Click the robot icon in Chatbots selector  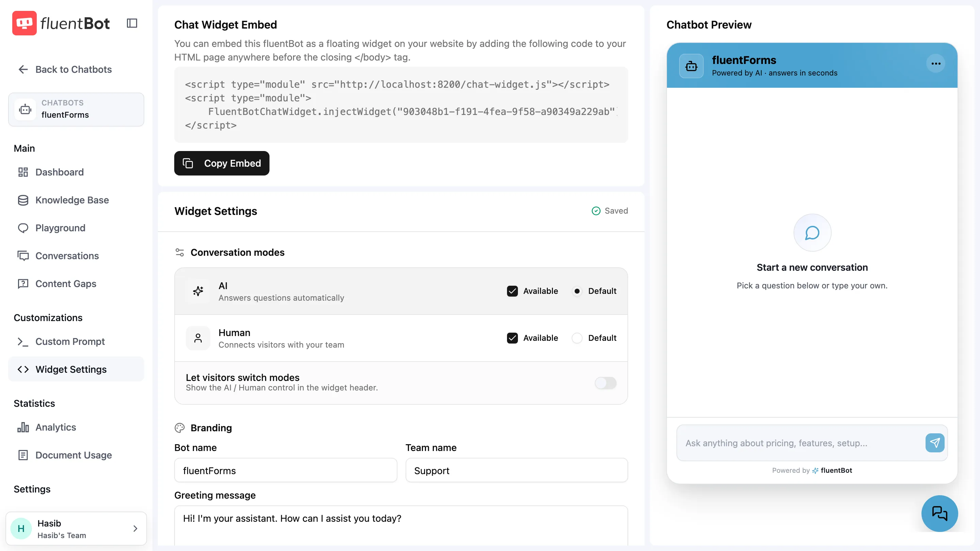click(25, 110)
